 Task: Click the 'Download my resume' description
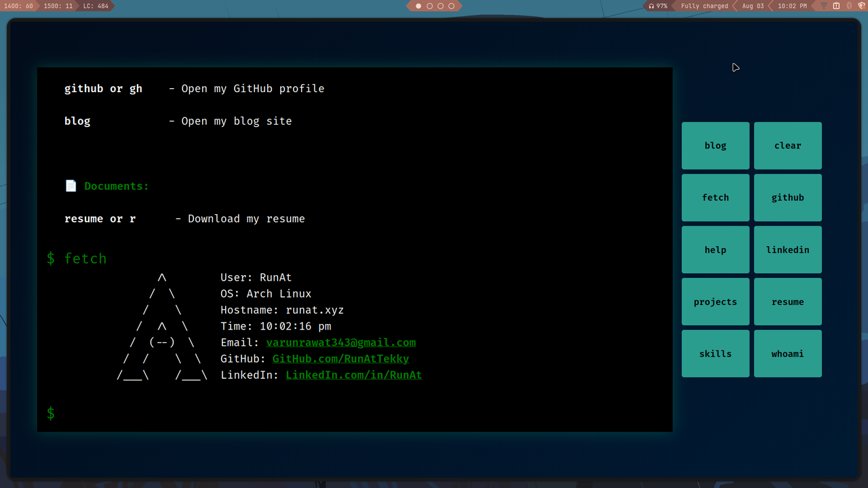[246, 219]
